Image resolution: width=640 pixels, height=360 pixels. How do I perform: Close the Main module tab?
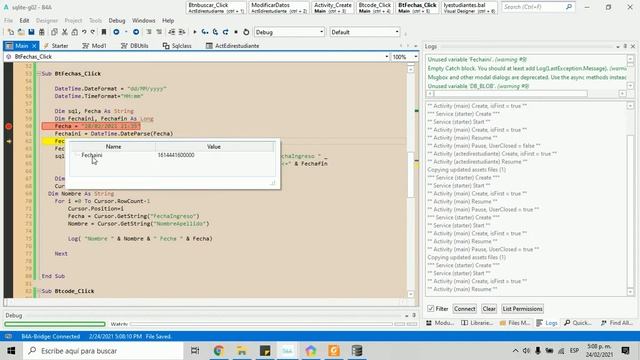pos(34,46)
